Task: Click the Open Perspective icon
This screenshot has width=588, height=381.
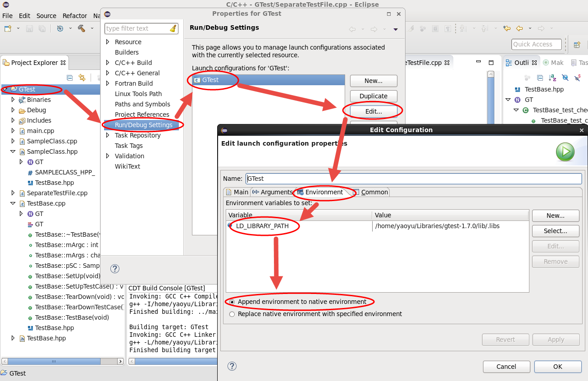Action: point(577,44)
